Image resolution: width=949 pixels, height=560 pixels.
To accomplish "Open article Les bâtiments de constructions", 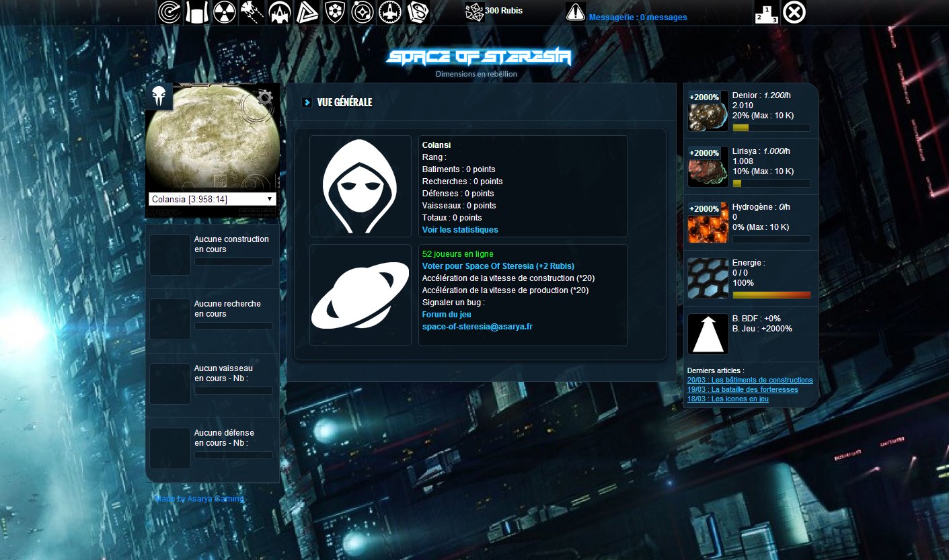I will click(x=750, y=381).
